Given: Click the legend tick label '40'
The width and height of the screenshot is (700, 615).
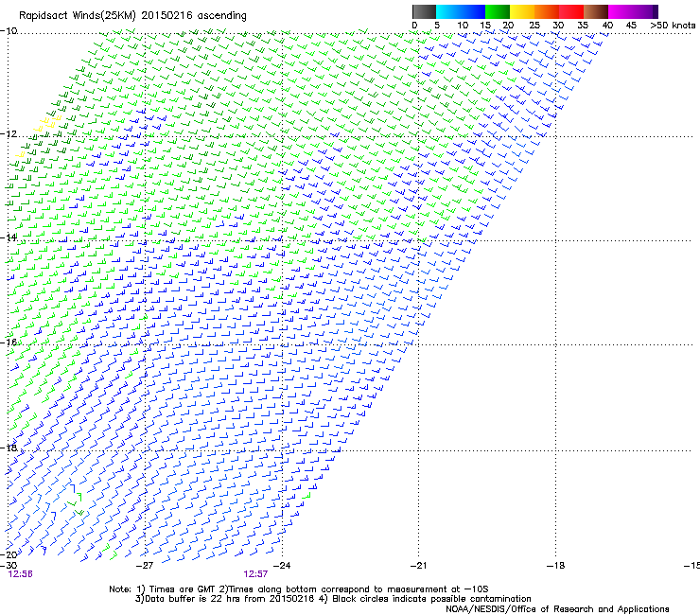Looking at the screenshot, I should coord(607,26).
